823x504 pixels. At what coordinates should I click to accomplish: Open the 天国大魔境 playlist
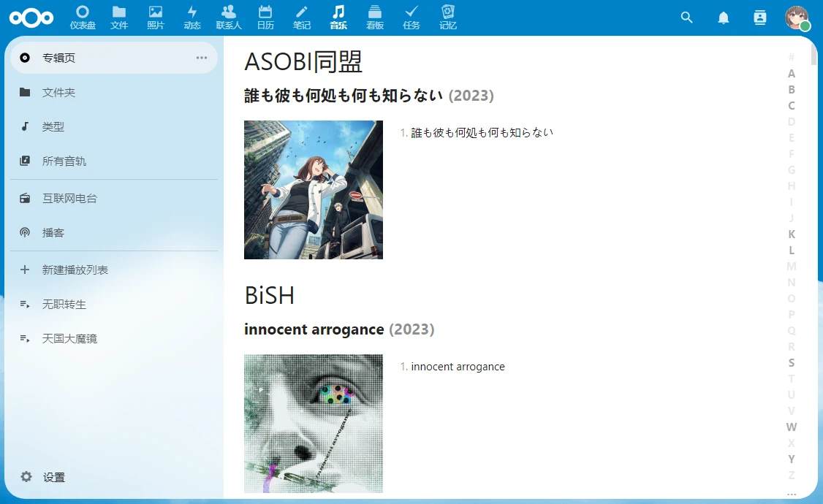click(x=114, y=338)
